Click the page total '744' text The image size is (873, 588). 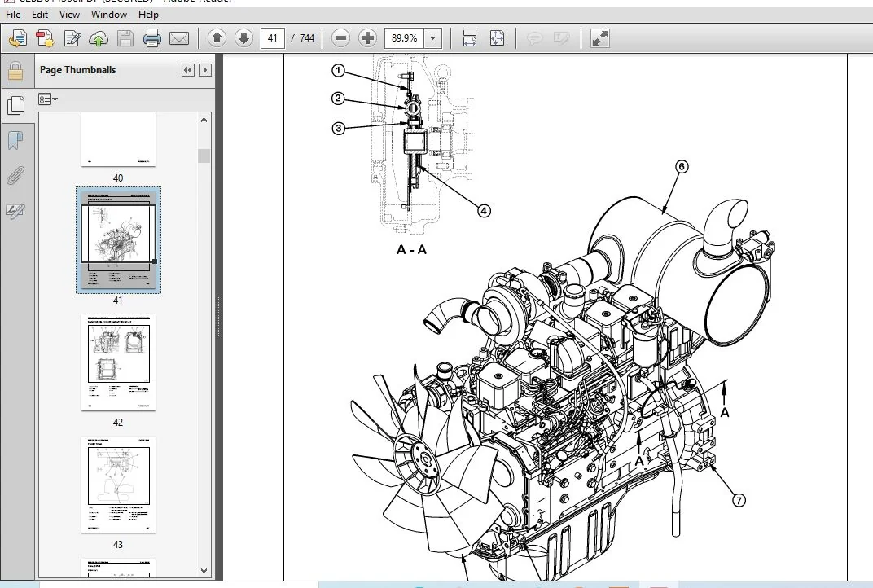point(307,37)
